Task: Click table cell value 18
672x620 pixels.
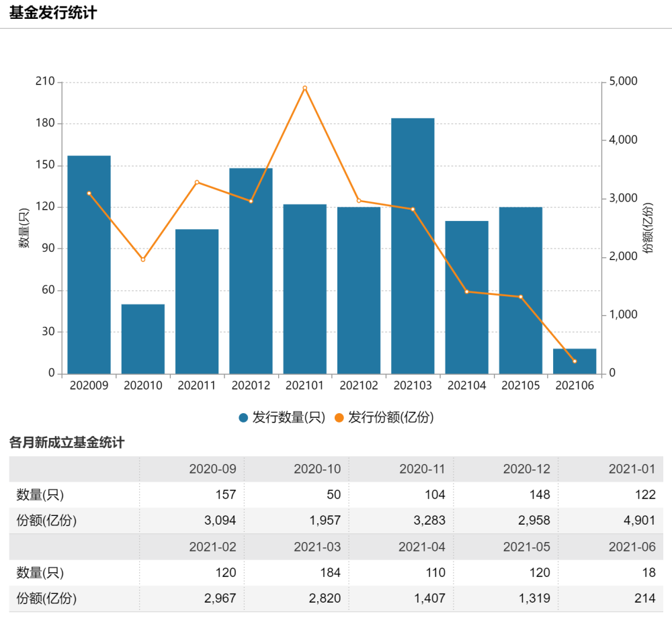Action: 649,573
